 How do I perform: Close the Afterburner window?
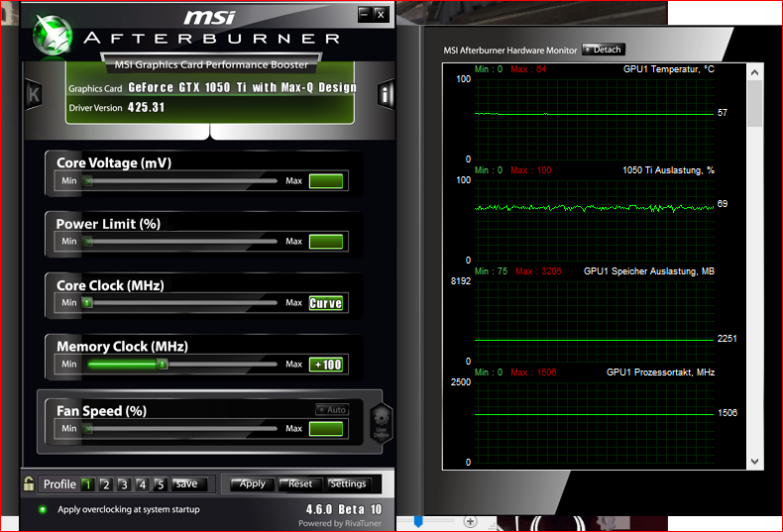[381, 14]
